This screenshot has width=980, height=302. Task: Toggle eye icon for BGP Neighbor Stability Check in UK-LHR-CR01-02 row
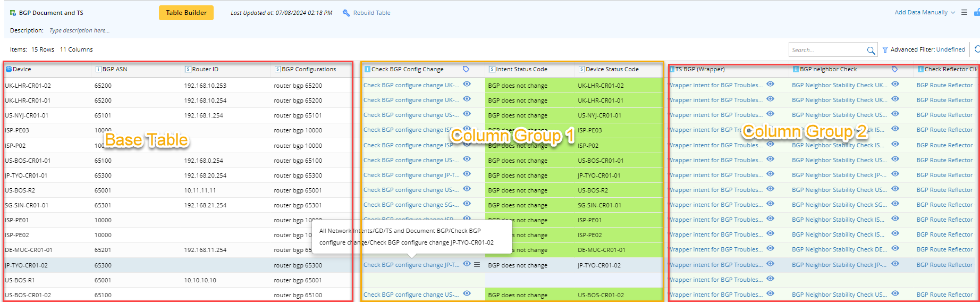pos(895,84)
